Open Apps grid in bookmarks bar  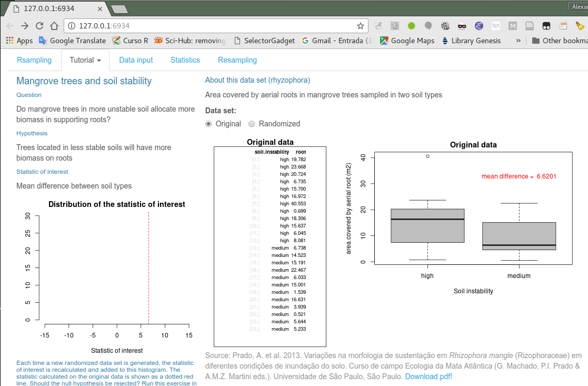(19, 41)
